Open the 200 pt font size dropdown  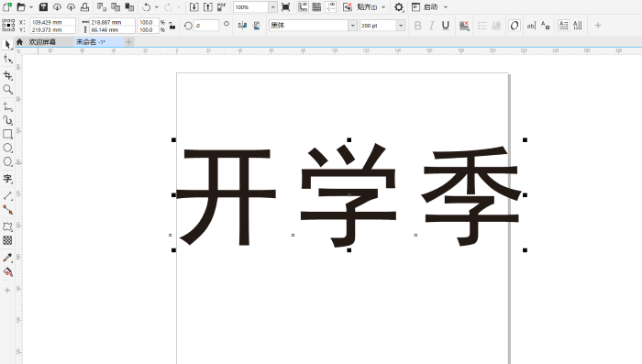(401, 26)
